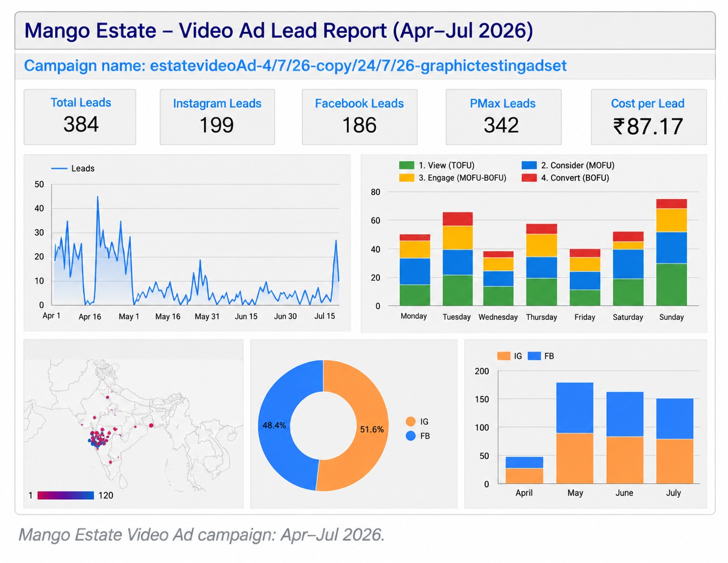Click the June bar in monthly chart
The height and width of the screenshot is (563, 728).
(625, 437)
